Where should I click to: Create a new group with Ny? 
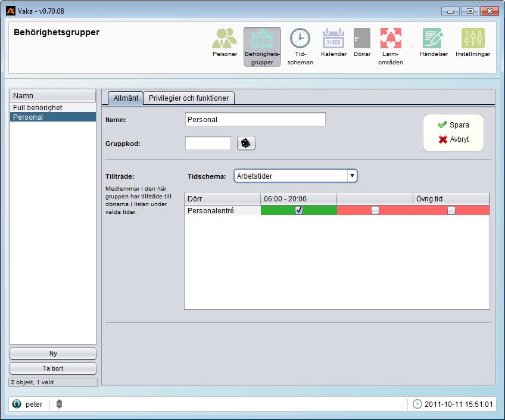point(53,353)
